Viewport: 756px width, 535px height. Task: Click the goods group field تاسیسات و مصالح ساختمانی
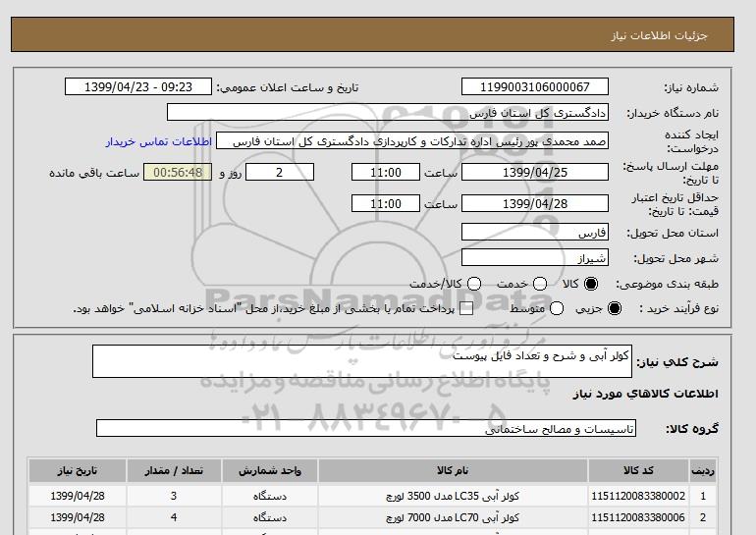[366, 428]
